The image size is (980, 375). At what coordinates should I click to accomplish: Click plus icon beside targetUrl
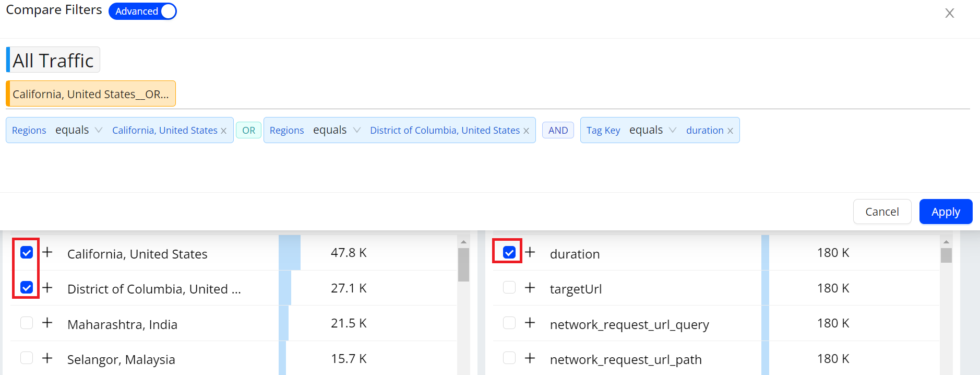coord(530,288)
